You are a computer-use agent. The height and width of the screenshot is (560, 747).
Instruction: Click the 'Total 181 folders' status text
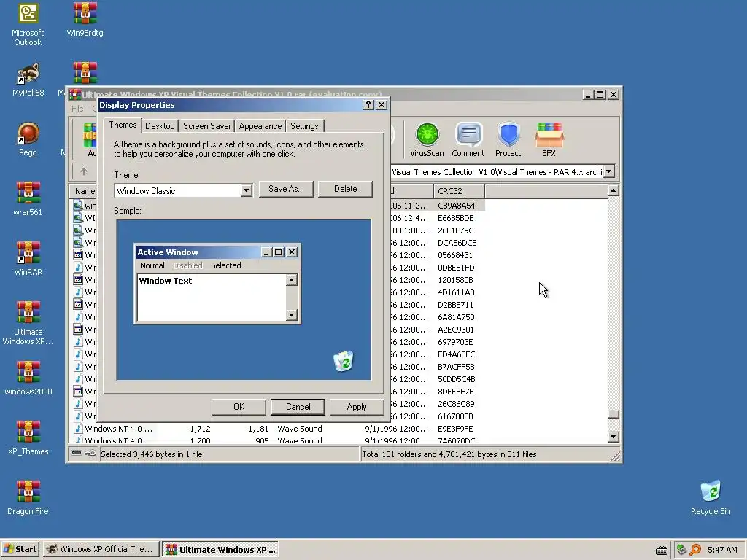click(x=449, y=454)
